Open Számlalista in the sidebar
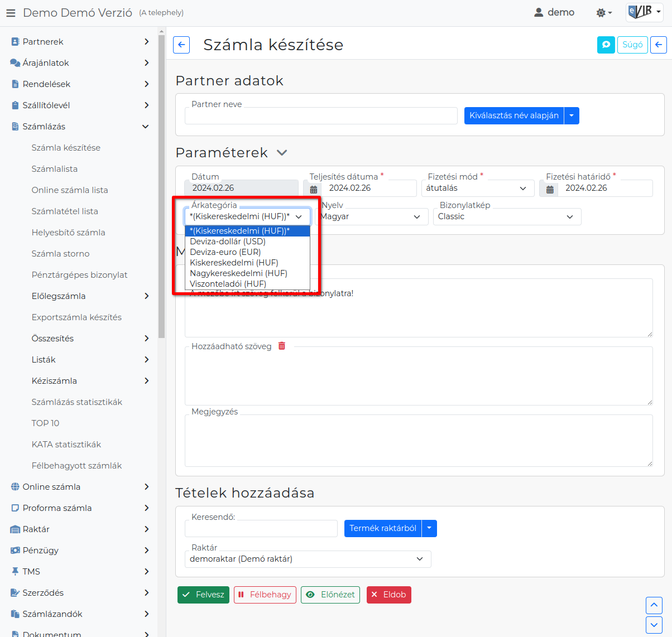Screen dimensions: 672x637 pos(55,169)
